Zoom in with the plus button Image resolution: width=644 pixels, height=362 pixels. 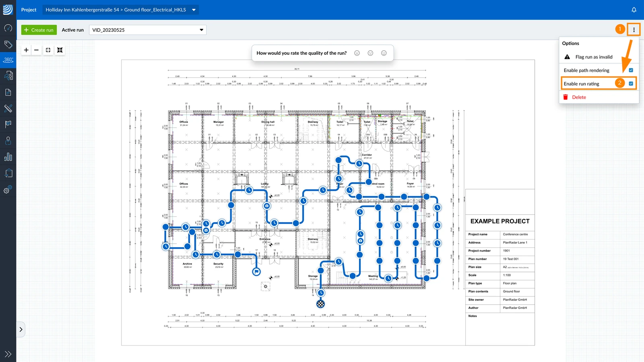26,50
